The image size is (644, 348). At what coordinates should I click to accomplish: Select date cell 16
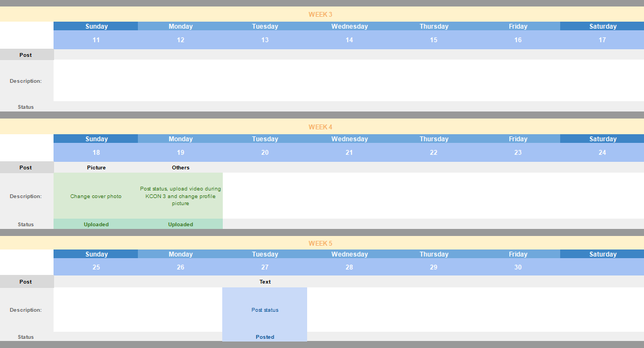point(518,40)
